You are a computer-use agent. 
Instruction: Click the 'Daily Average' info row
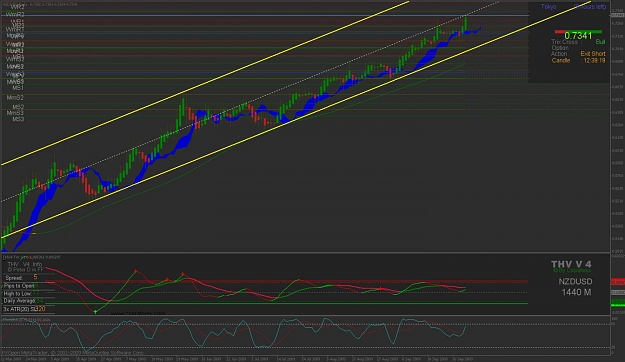coord(29,301)
